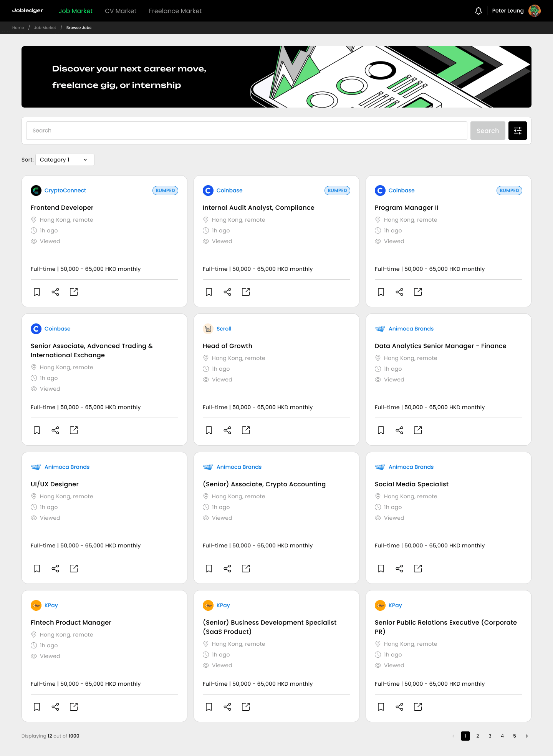Screen dimensions: 553x756
Task: Bookmark the Internal Audit Analyst job
Action: [209, 292]
